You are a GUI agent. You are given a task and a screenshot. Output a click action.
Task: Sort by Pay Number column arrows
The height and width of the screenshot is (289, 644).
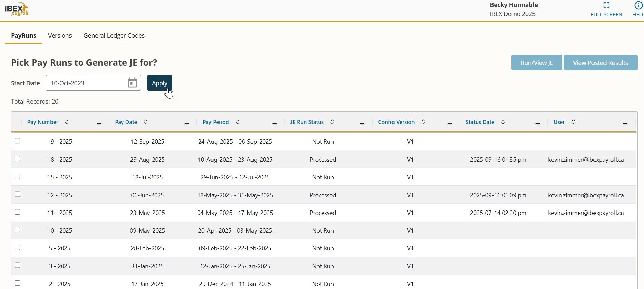pos(67,122)
